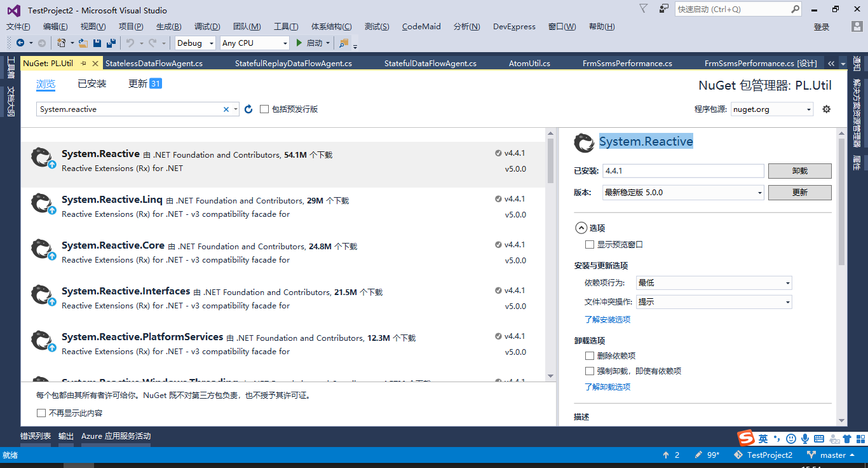
Task: Open package source settings gear
Action: (827, 109)
